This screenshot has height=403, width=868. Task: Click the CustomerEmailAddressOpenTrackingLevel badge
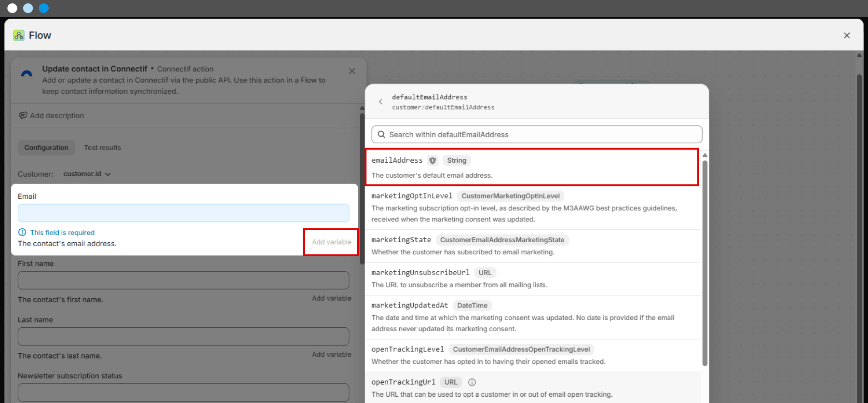coord(521,349)
